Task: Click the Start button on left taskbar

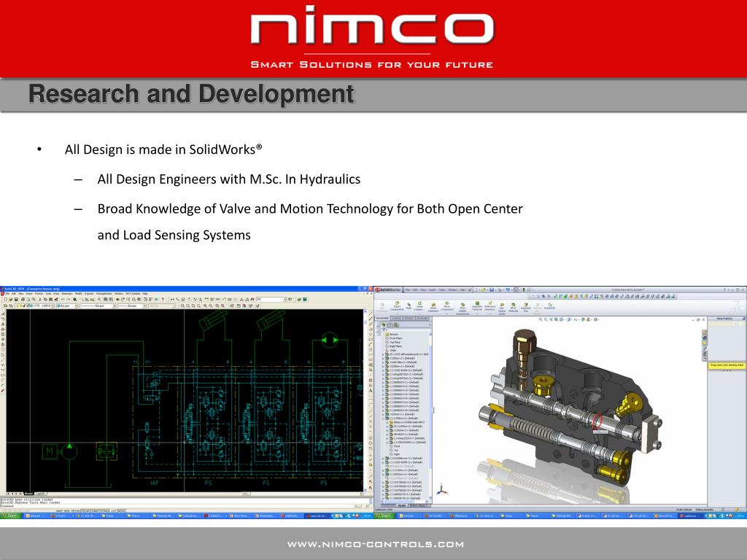Action: pyautogui.click(x=10, y=516)
